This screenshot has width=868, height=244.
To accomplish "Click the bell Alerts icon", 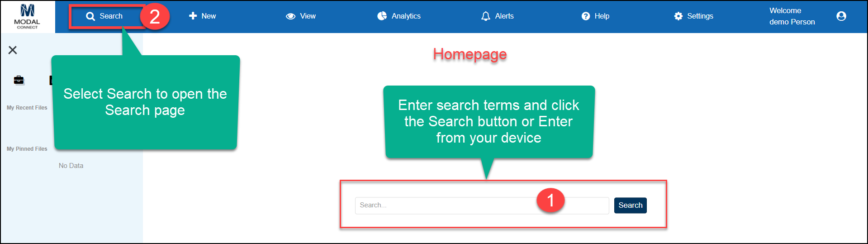I will 486,16.
